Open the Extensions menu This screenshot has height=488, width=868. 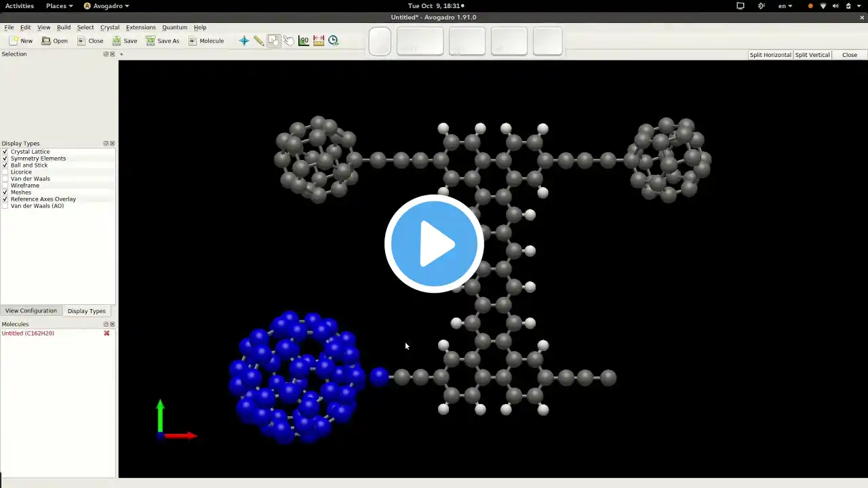point(141,28)
